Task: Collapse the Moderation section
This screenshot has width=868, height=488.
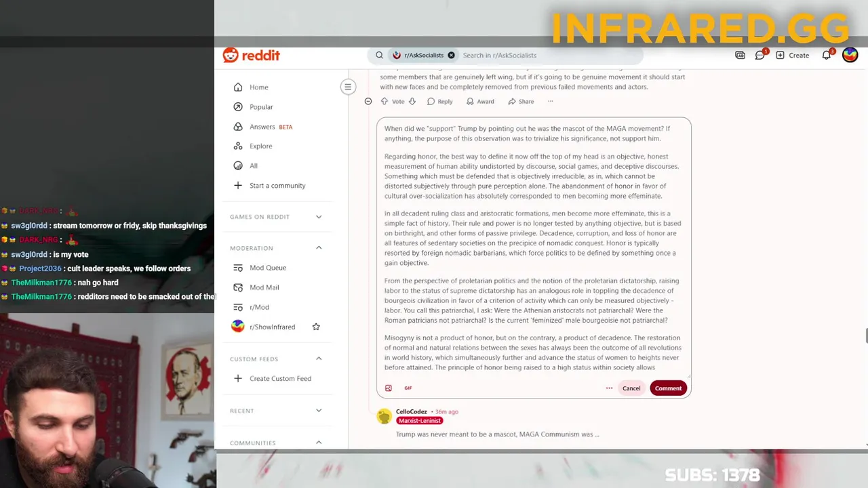Action: (319, 248)
